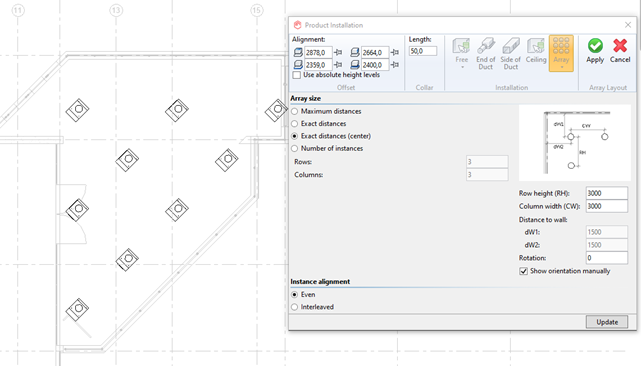Open the dropdown arrow under the Free button
The image size is (641, 366).
click(x=462, y=67)
